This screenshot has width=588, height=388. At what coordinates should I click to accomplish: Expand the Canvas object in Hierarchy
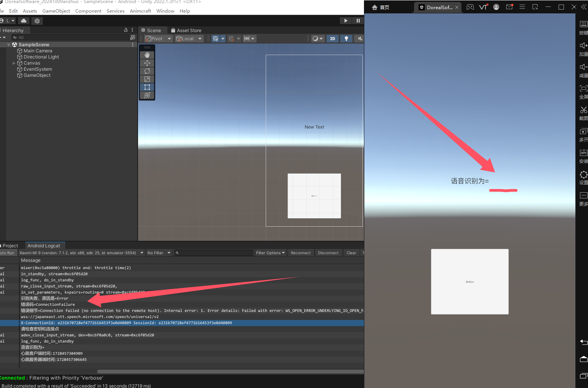[14, 63]
